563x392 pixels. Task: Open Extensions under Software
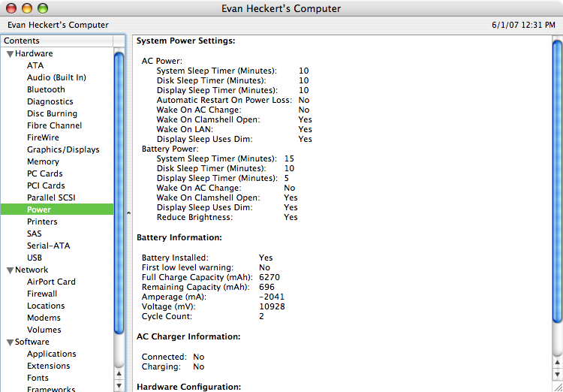tap(48, 366)
